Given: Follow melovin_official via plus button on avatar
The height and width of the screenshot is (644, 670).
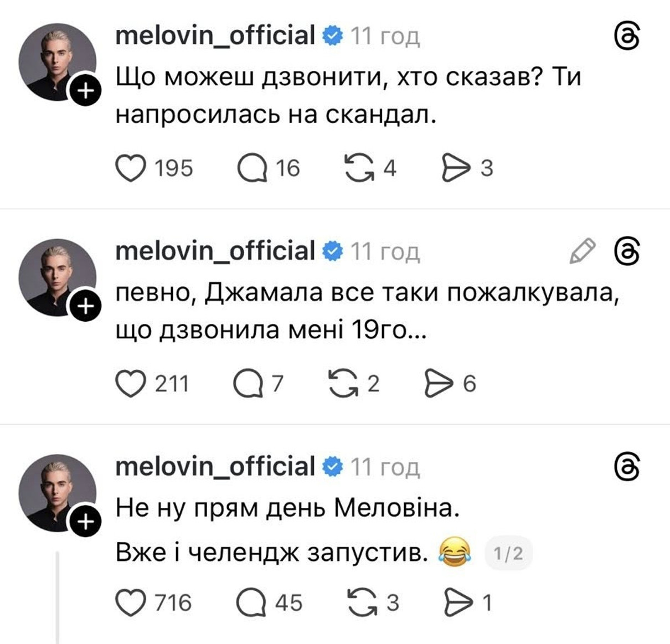Looking at the screenshot, I should 84,90.
